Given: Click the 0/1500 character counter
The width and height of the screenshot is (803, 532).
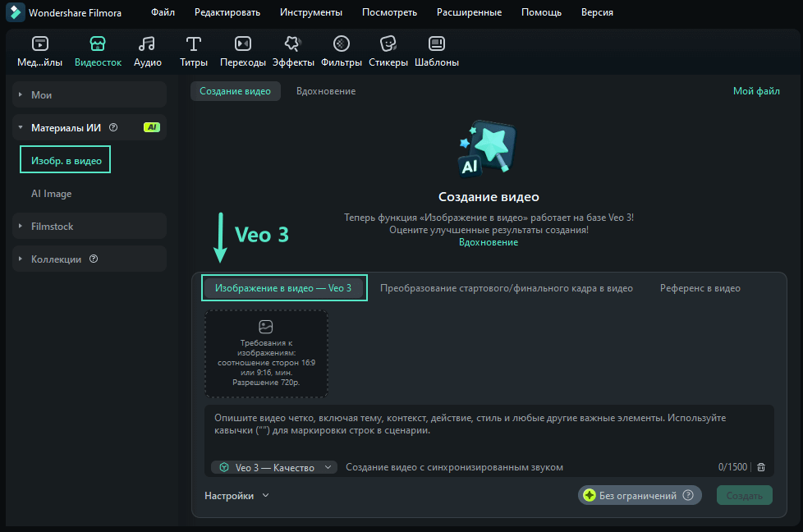Looking at the screenshot, I should click(x=732, y=467).
